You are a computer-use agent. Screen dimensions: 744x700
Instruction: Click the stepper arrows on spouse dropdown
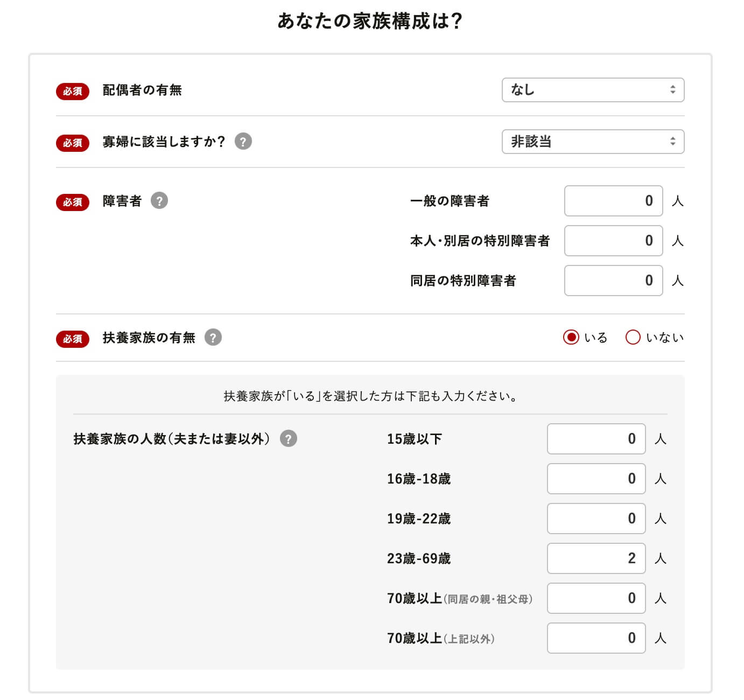coord(673,90)
